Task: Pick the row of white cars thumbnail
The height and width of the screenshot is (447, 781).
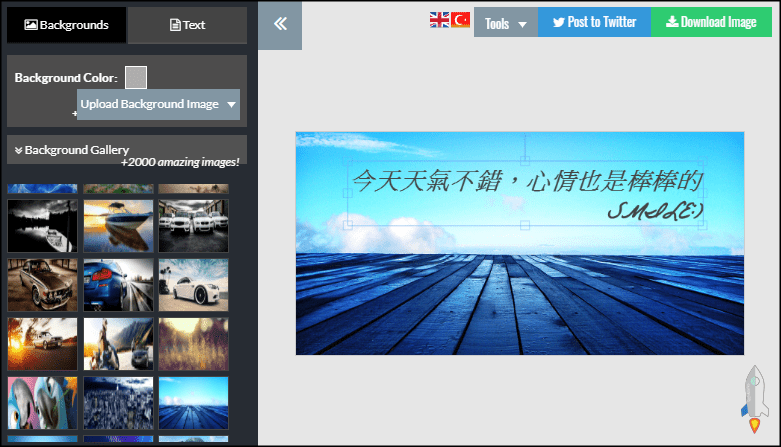Action: click(193, 225)
